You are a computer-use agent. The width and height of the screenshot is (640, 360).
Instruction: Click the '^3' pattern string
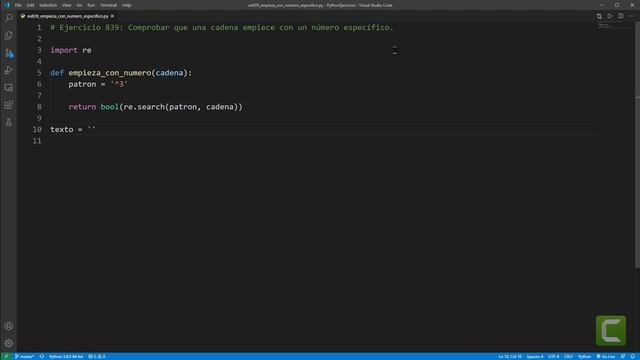click(x=119, y=84)
